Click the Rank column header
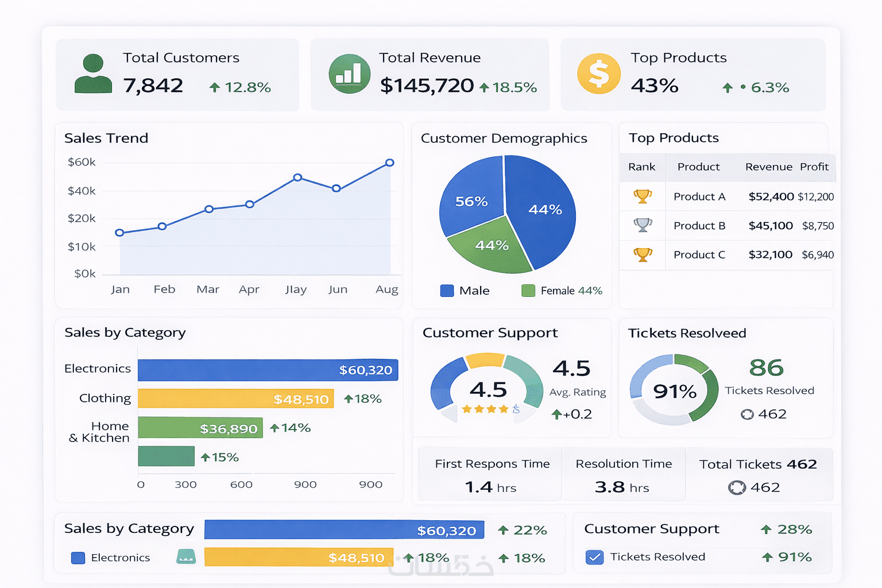Screen dimensions: 882x588 (641, 167)
